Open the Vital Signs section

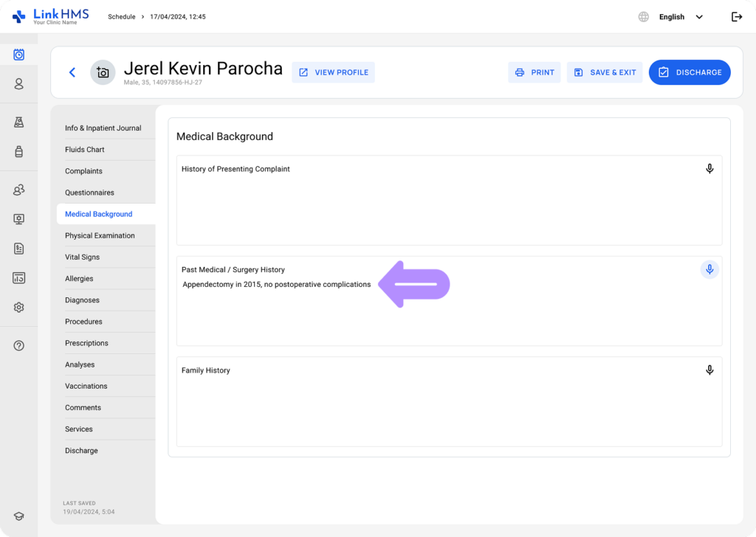coord(82,257)
